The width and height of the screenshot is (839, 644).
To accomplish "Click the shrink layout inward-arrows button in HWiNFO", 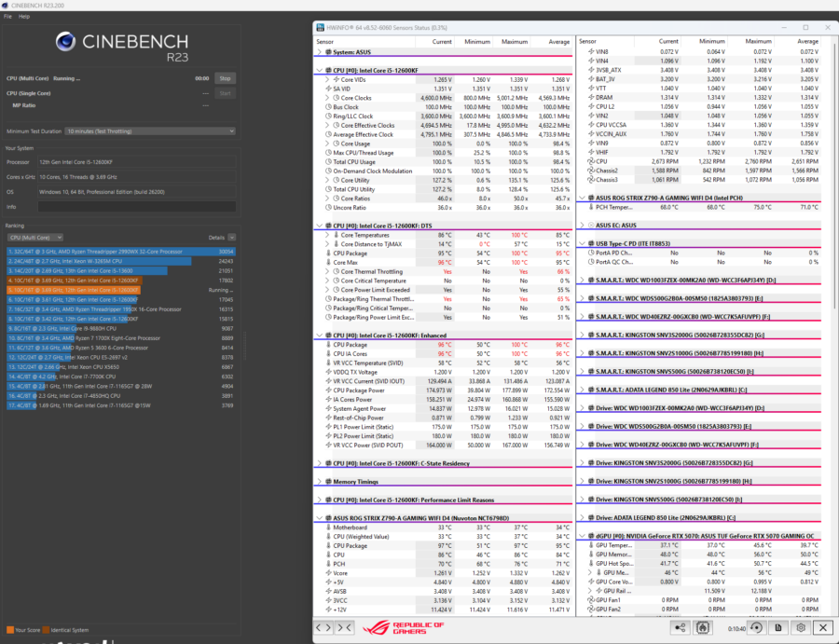I will 345,627.
